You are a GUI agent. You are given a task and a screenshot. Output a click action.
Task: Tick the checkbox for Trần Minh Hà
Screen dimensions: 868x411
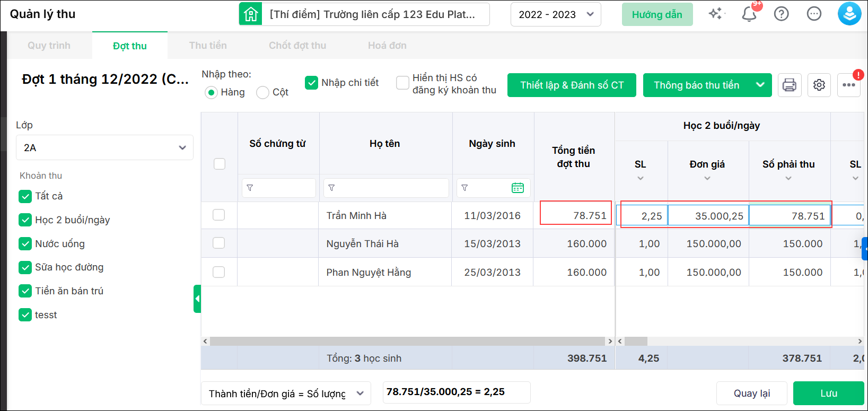(218, 215)
